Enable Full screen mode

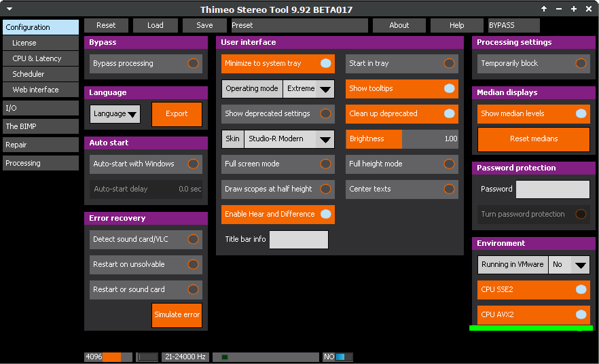pyautogui.click(x=278, y=164)
